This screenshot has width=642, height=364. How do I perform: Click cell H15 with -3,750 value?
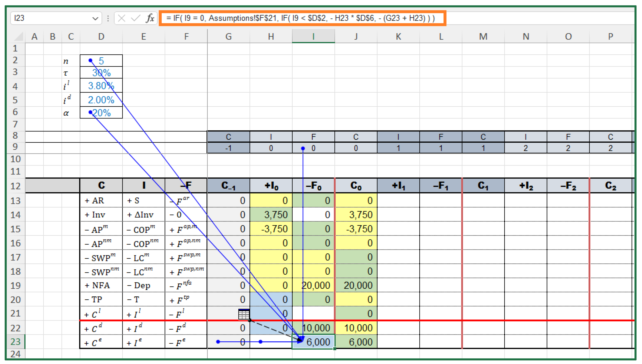coord(271,229)
